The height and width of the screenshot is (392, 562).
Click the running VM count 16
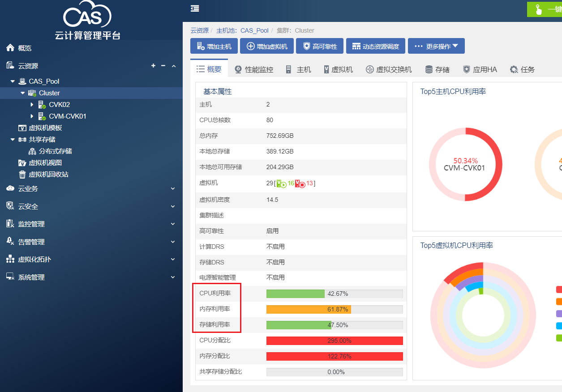coord(291,183)
